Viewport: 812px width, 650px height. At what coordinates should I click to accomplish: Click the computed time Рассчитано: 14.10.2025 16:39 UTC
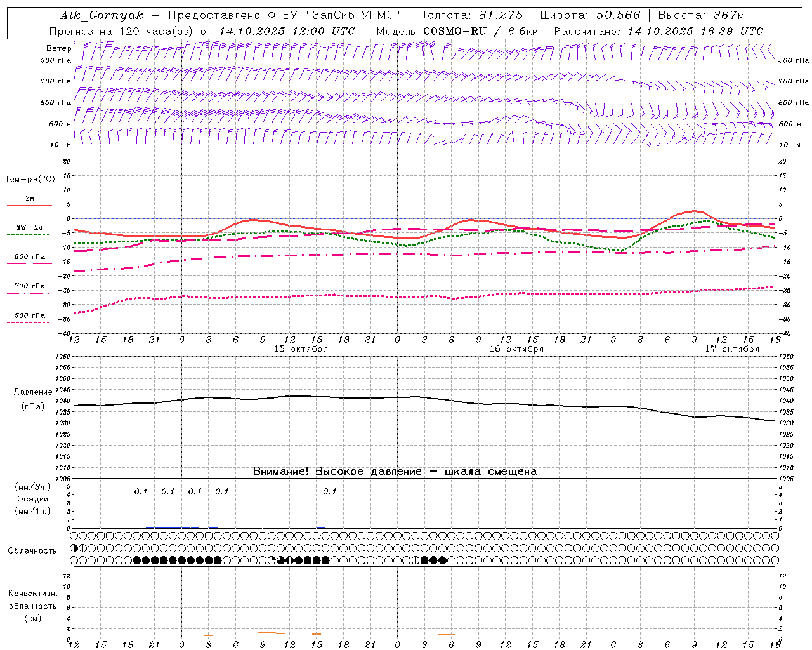pos(658,31)
